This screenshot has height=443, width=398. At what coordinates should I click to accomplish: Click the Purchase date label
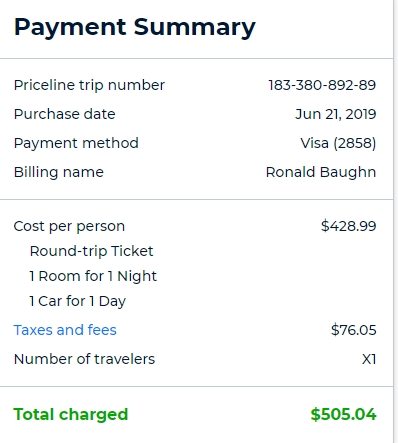(65, 114)
